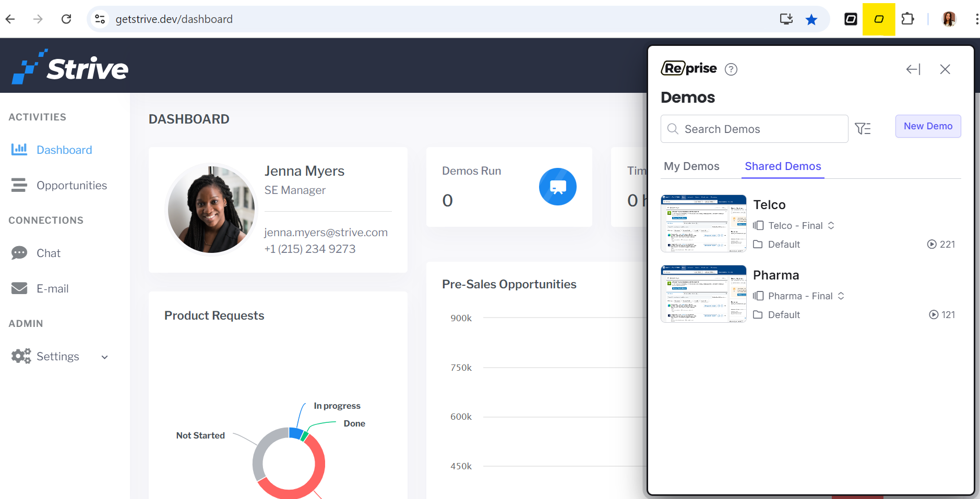This screenshot has width=980, height=499.
Task: Switch to the My Demos tab
Action: pyautogui.click(x=691, y=166)
